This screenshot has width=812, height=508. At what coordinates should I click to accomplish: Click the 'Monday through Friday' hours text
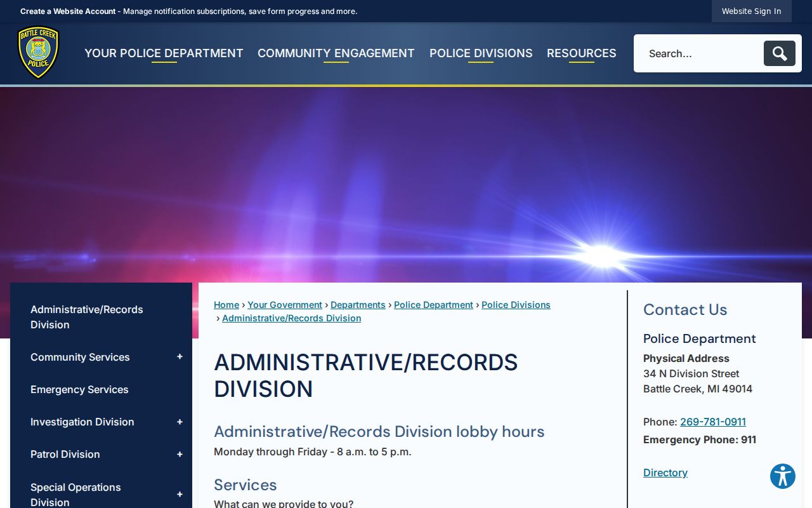tap(313, 451)
